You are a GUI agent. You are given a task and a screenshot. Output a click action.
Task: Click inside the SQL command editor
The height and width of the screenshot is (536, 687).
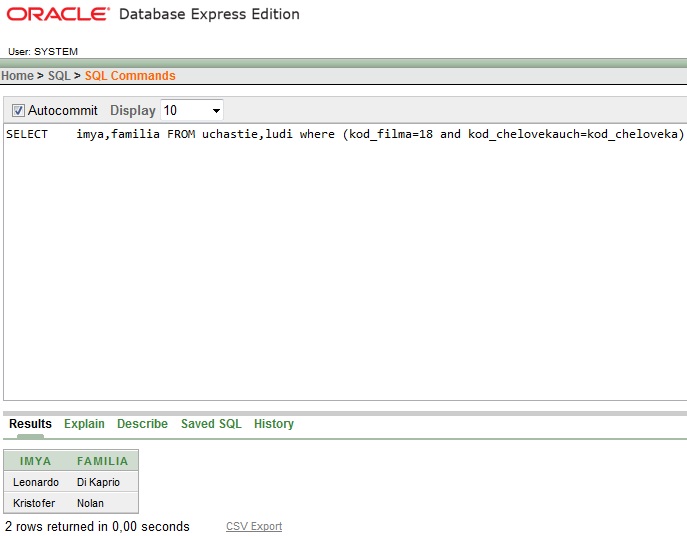coord(345,262)
